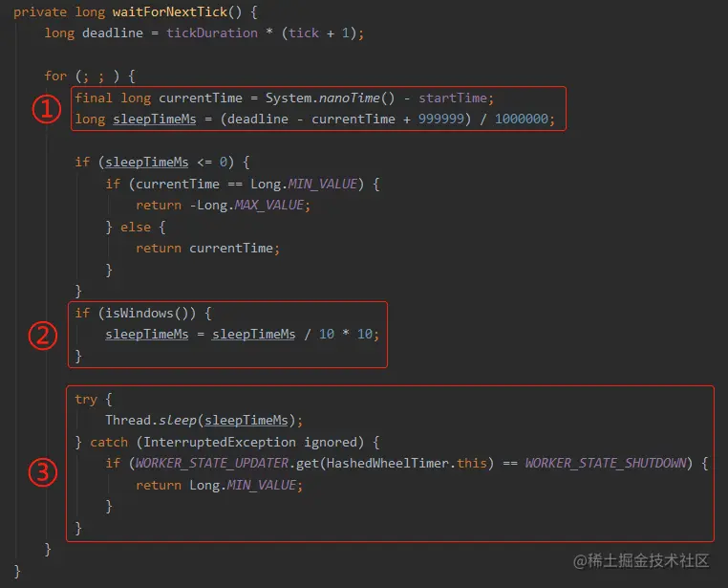Screen dimensions: 728x588
Task: Click 'return currentTime' statement
Action: coord(207,249)
